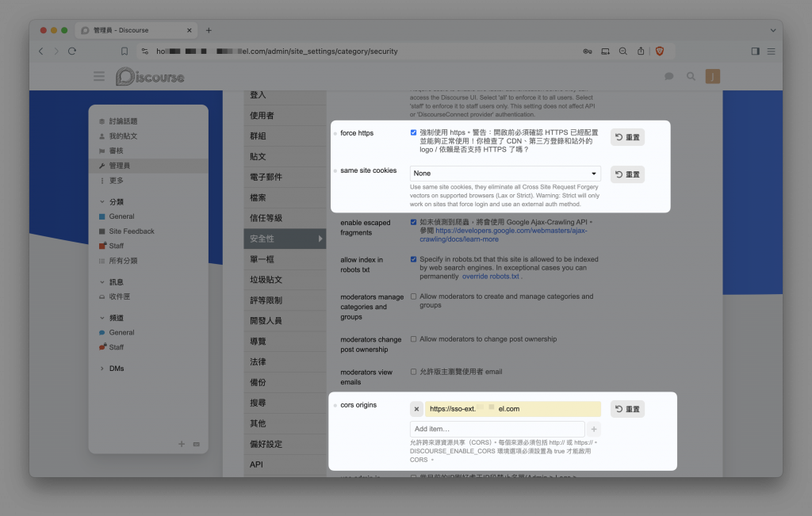Go forward using browser forward arrow

coord(56,52)
